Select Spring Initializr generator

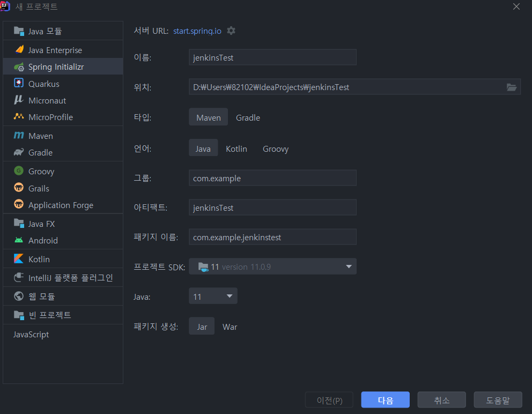tap(63, 66)
